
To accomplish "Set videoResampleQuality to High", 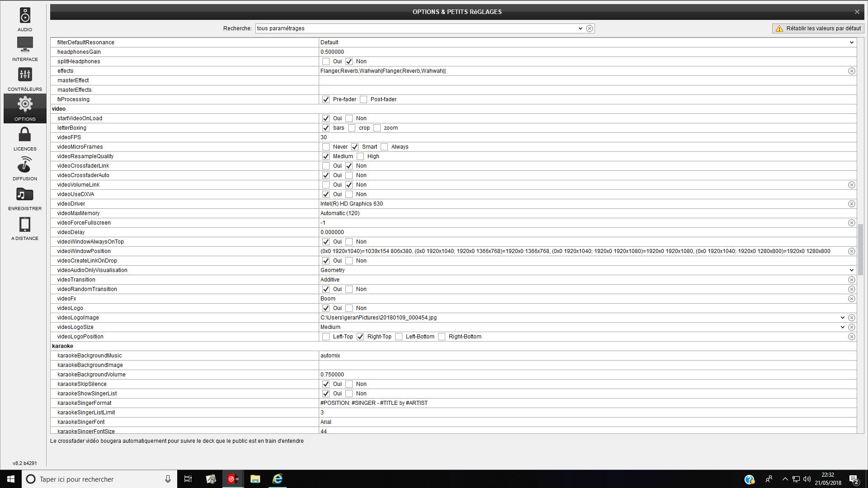I will (360, 156).
